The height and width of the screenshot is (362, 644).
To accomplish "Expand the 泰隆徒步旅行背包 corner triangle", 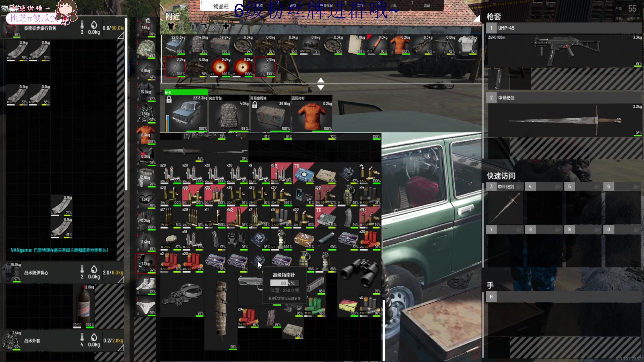I will pos(121,35).
